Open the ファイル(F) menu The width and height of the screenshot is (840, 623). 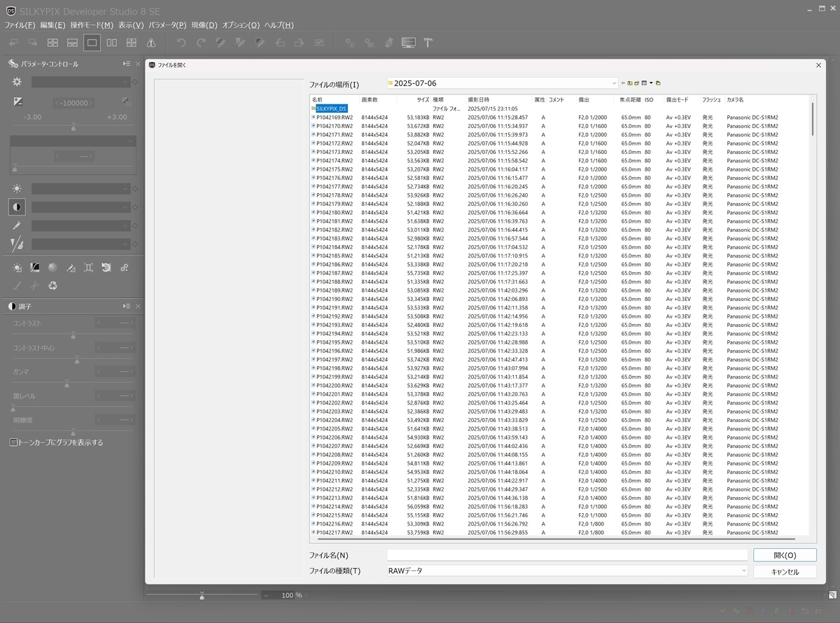coord(20,25)
